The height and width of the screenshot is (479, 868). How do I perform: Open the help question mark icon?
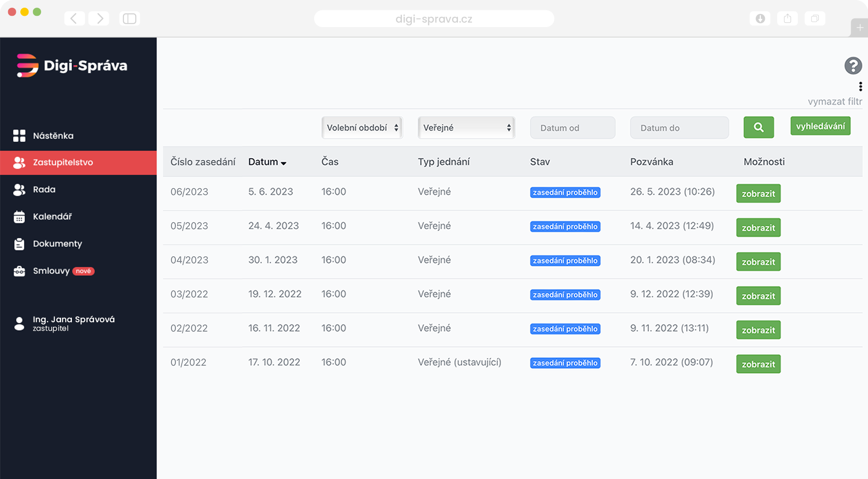pos(853,66)
